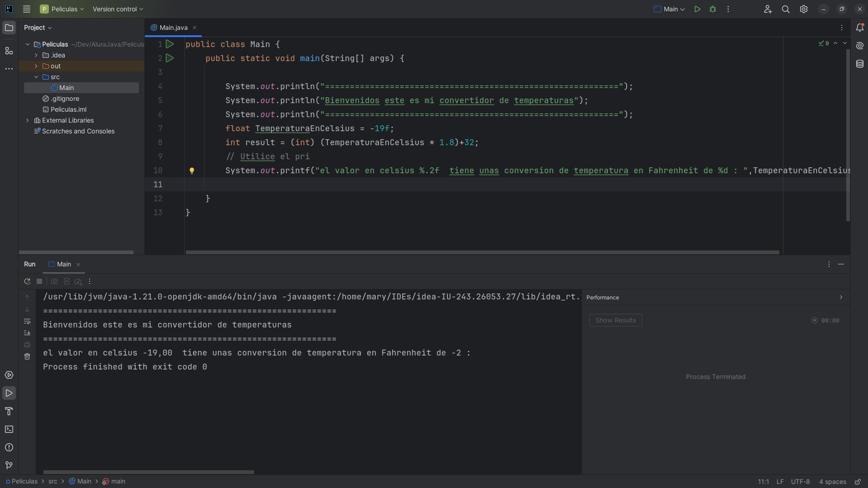Open Main run configuration dropdown
868x488 pixels.
pos(669,9)
